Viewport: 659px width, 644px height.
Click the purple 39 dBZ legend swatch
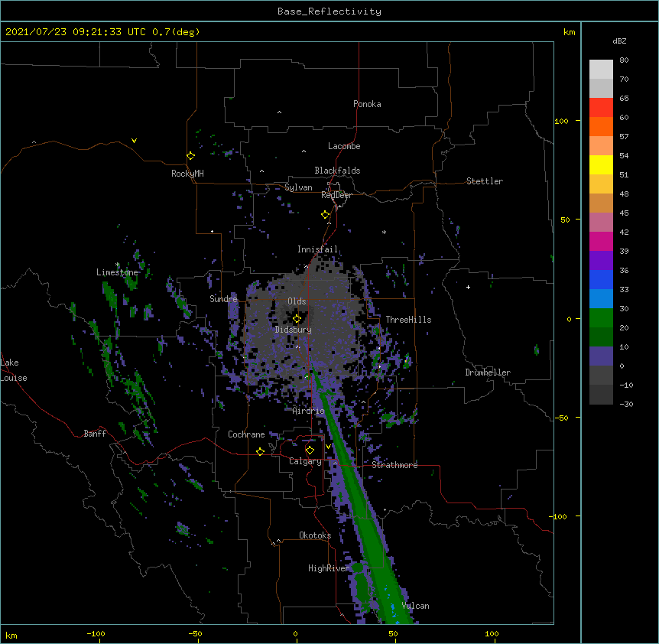click(x=601, y=261)
